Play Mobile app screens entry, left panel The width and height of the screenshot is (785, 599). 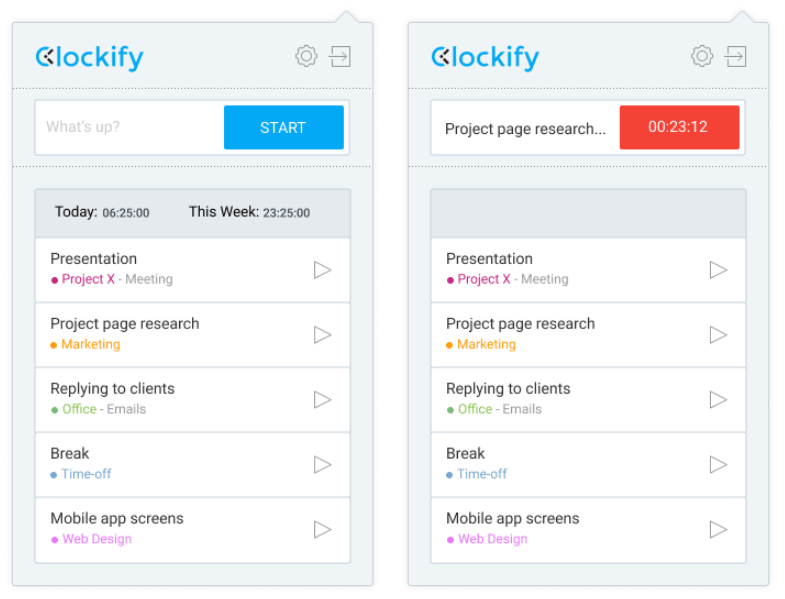pyautogui.click(x=322, y=529)
